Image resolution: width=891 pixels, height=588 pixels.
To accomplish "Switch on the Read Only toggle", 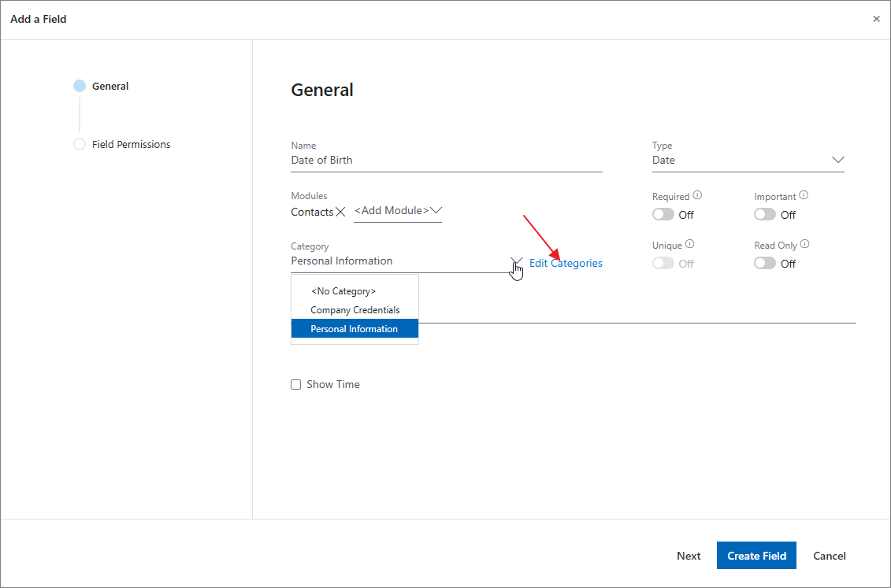I will (x=765, y=264).
